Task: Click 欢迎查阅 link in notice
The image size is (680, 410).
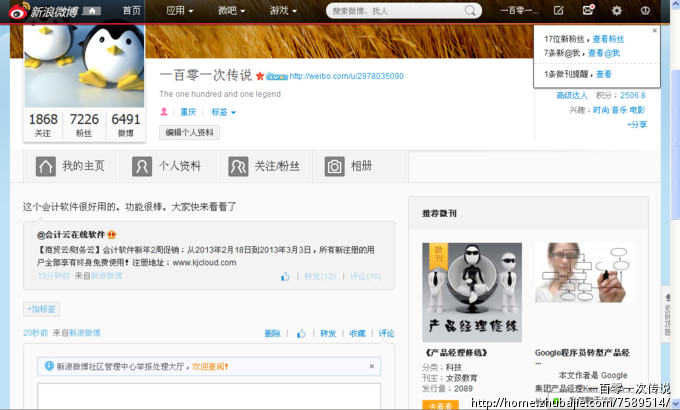Action: (210, 367)
